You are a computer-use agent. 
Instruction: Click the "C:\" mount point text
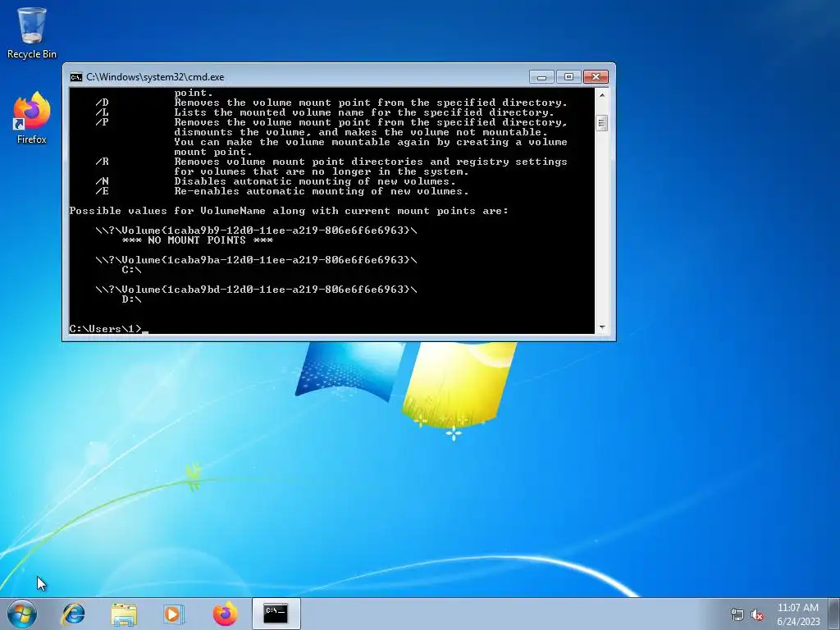click(132, 269)
